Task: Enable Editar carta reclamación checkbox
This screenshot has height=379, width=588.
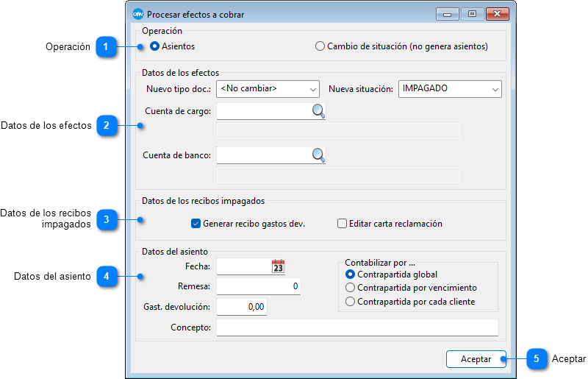Action: pyautogui.click(x=342, y=224)
